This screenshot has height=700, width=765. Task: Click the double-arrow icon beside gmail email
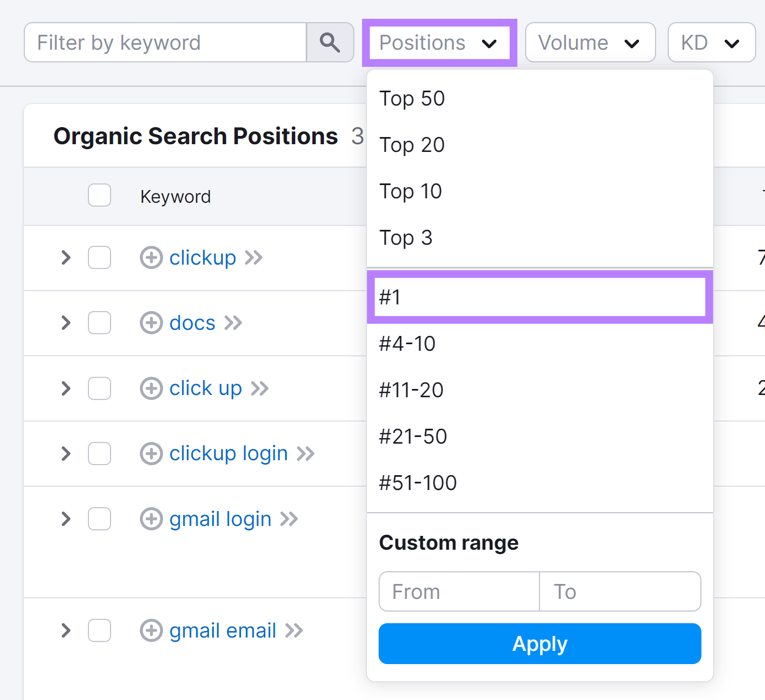tap(295, 630)
